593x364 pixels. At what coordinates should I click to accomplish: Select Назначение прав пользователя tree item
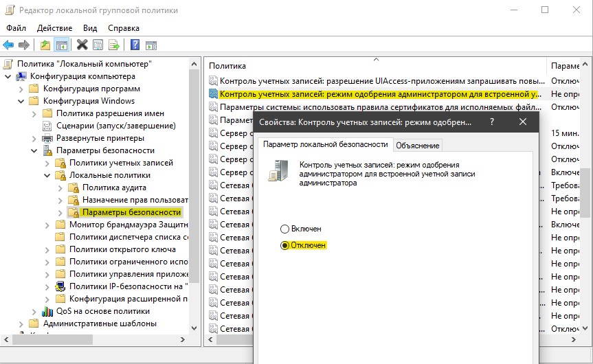(x=135, y=200)
